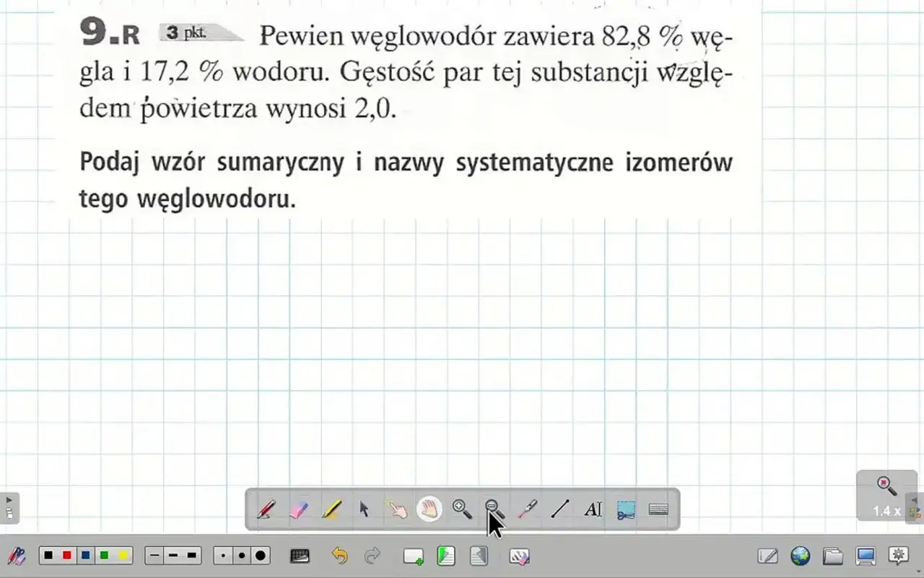Select the Pen tool
924x578 pixels.
click(x=266, y=509)
